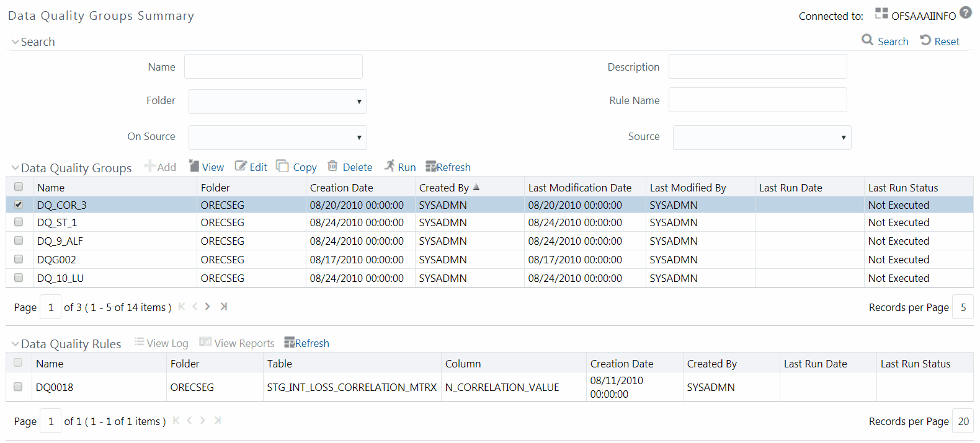Click the View Reports label
Image resolution: width=980 pixels, height=443 pixels.
tap(244, 343)
